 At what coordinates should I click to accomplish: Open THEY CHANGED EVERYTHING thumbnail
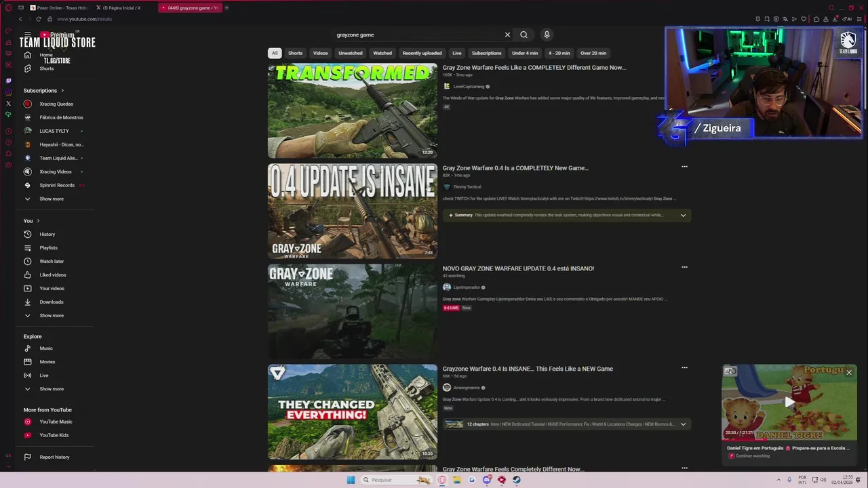pos(353,412)
